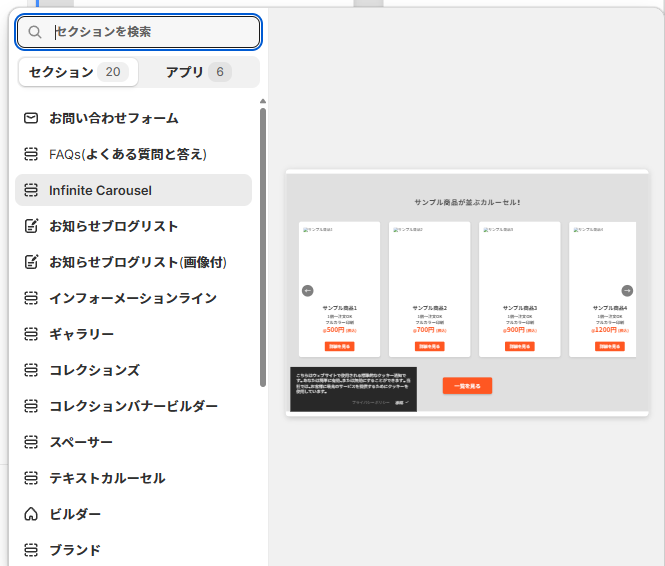Click blog edit icon beside お知らせブログリスト
The width and height of the screenshot is (665, 566).
(31, 226)
